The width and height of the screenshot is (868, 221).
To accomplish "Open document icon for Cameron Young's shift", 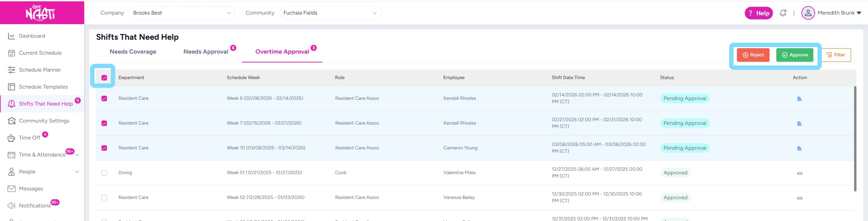I will click(x=799, y=148).
